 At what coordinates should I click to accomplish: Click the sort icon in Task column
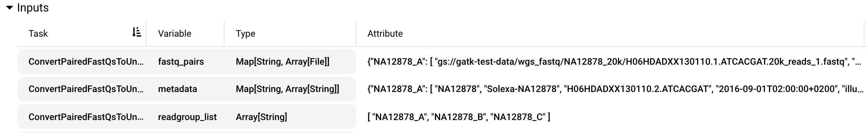[x=136, y=32]
